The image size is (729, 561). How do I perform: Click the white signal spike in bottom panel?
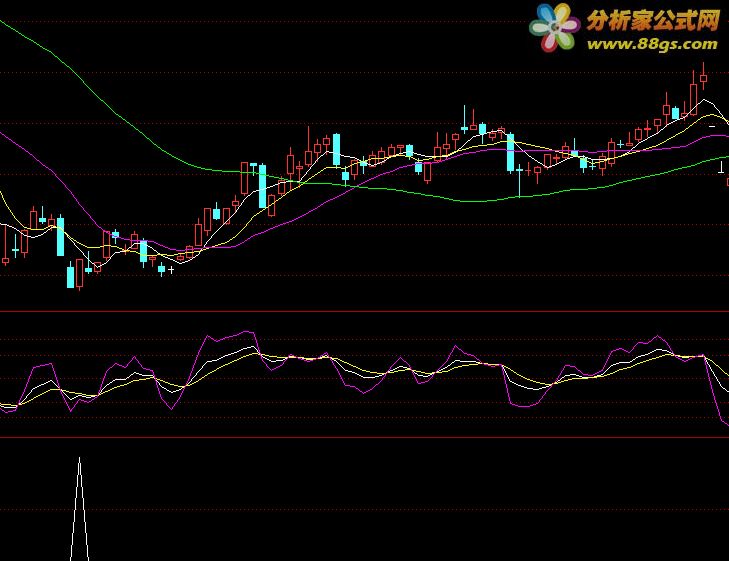pos(80,509)
